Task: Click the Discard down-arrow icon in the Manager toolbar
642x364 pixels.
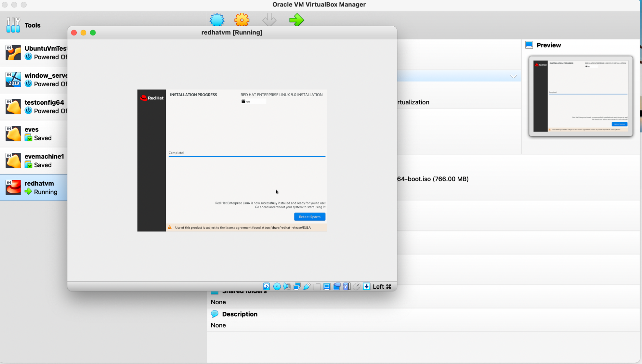Action: click(x=269, y=20)
